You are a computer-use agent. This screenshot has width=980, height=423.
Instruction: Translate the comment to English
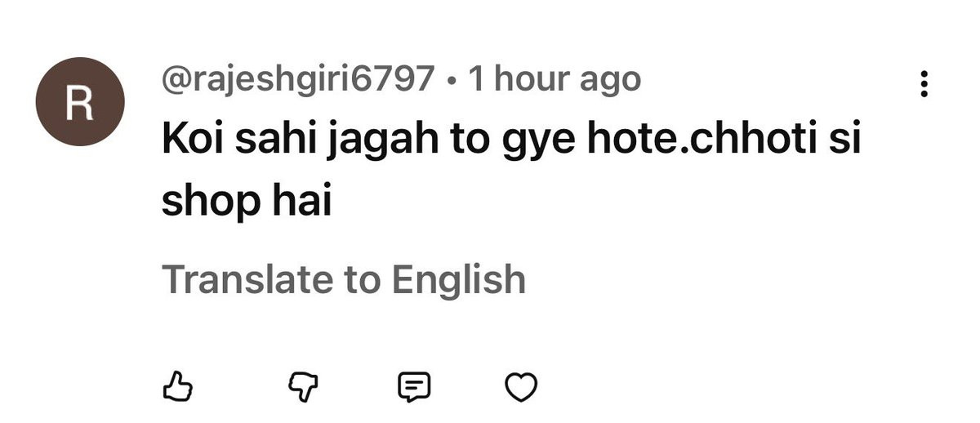click(344, 279)
